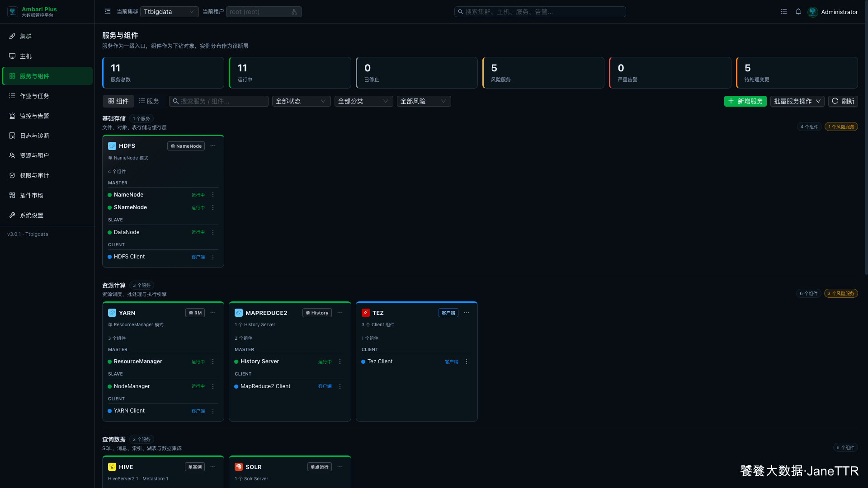Screen dimensions: 868x488
Task: Switch to the 组件 view toggle
Action: click(118, 101)
